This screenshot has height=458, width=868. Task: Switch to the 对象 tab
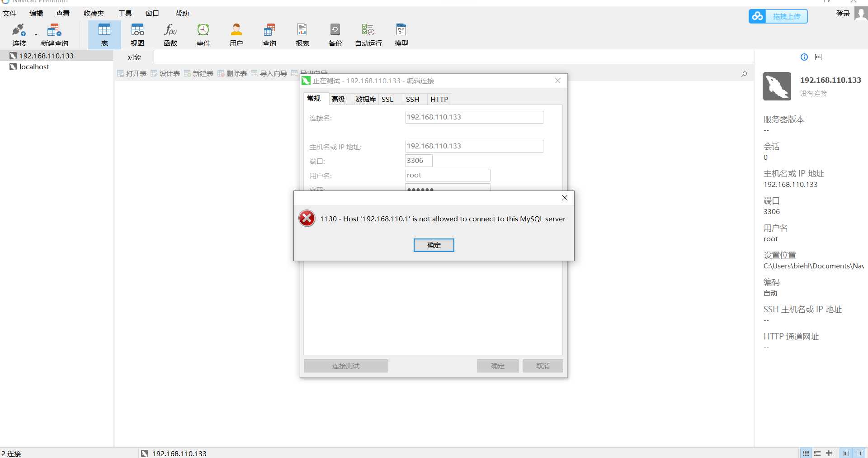pos(134,57)
